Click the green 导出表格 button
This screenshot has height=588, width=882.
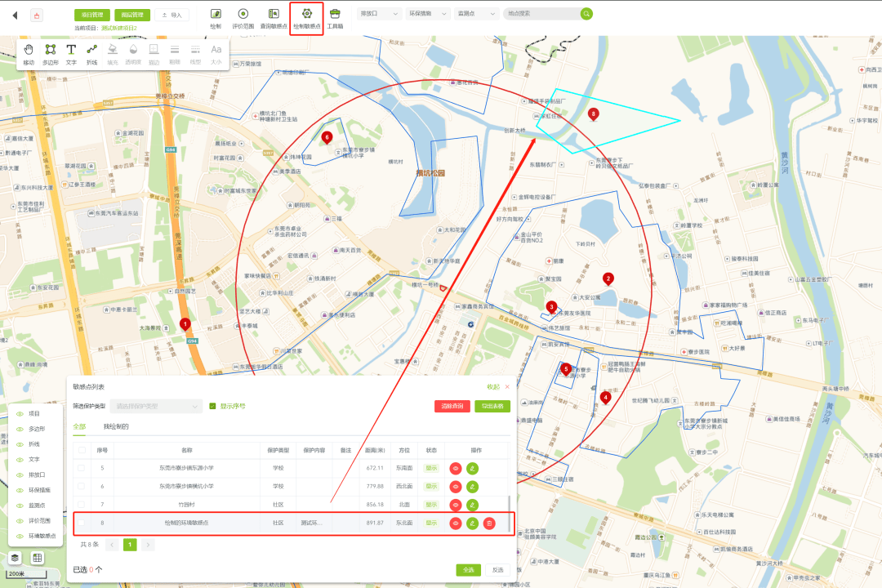click(x=492, y=406)
